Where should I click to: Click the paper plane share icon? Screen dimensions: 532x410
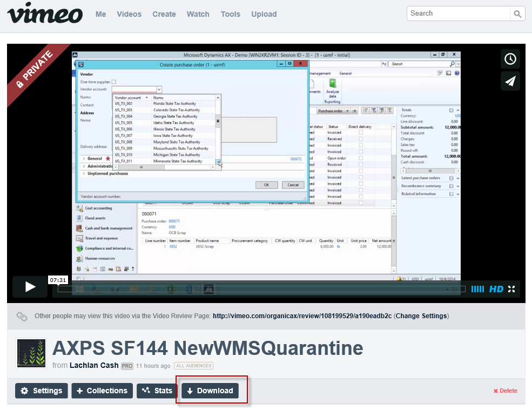(510, 81)
